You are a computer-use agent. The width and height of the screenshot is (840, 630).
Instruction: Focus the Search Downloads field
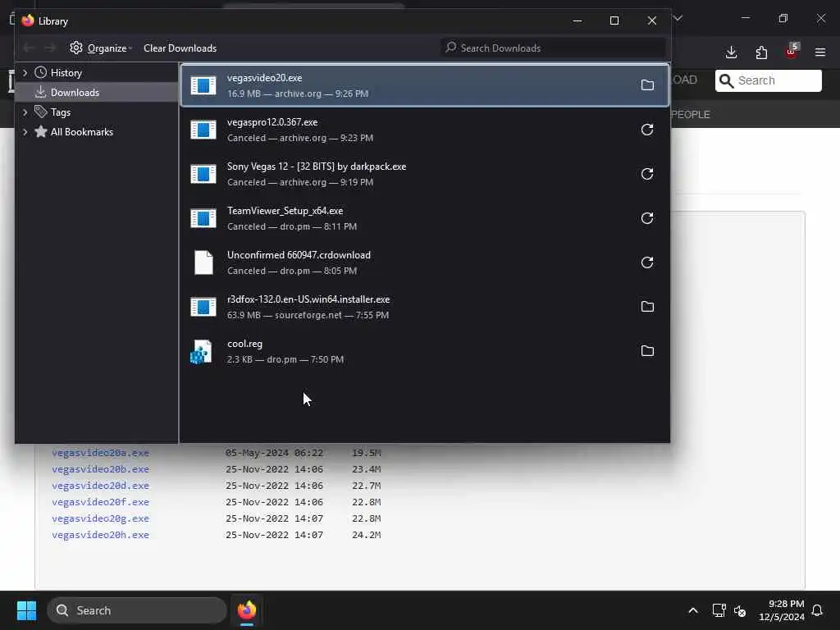[x=554, y=48]
